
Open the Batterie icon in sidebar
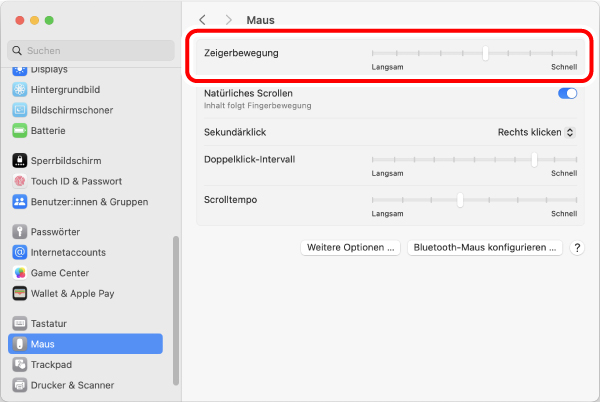point(20,131)
